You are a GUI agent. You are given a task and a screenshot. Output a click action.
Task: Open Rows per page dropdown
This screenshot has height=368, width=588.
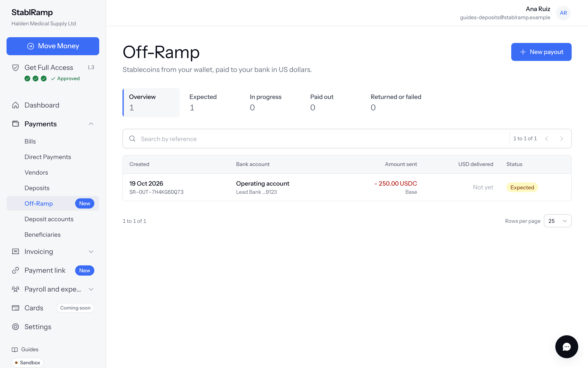pos(558,221)
